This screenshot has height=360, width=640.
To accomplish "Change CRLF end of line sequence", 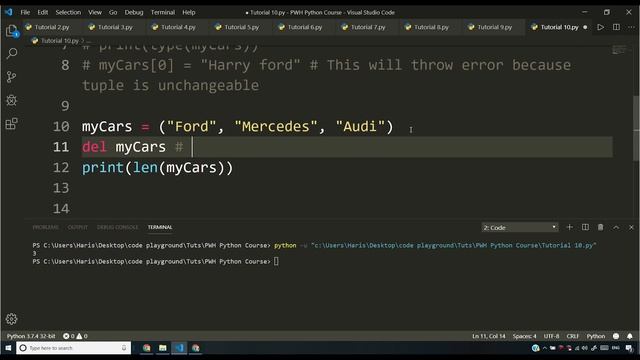I will [x=573, y=336].
